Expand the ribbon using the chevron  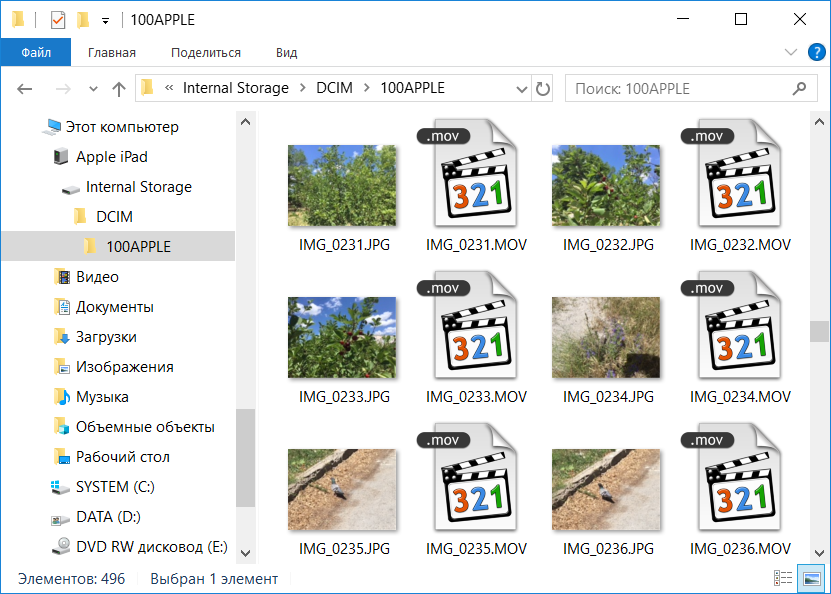click(x=790, y=53)
